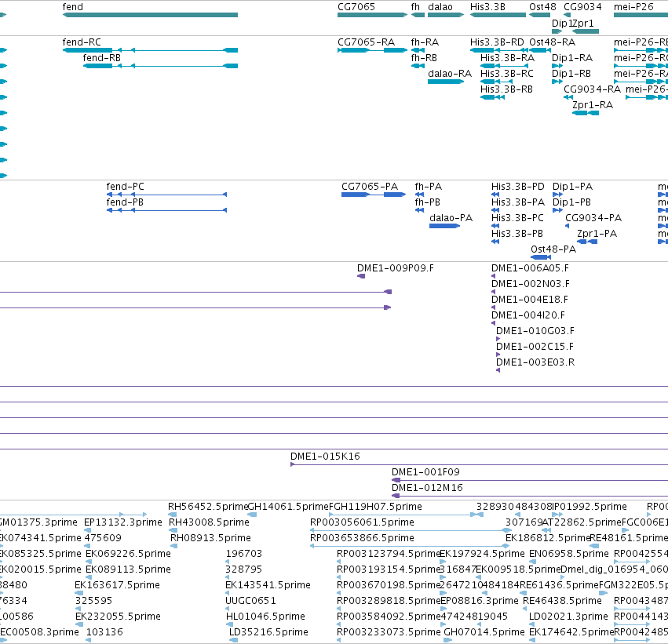Open the 'fh-PB' protein label
Viewport: 668px width, 644px height.
click(427, 202)
